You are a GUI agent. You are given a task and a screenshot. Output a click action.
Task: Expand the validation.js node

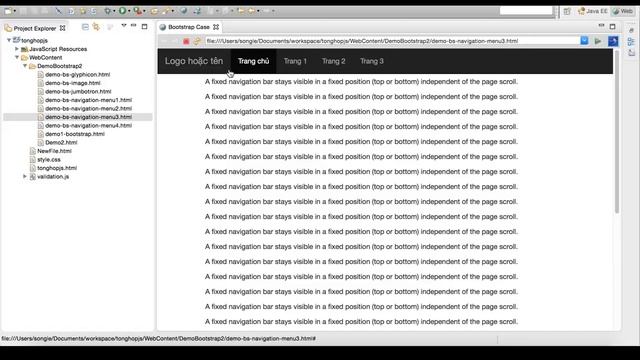[x=25, y=176]
